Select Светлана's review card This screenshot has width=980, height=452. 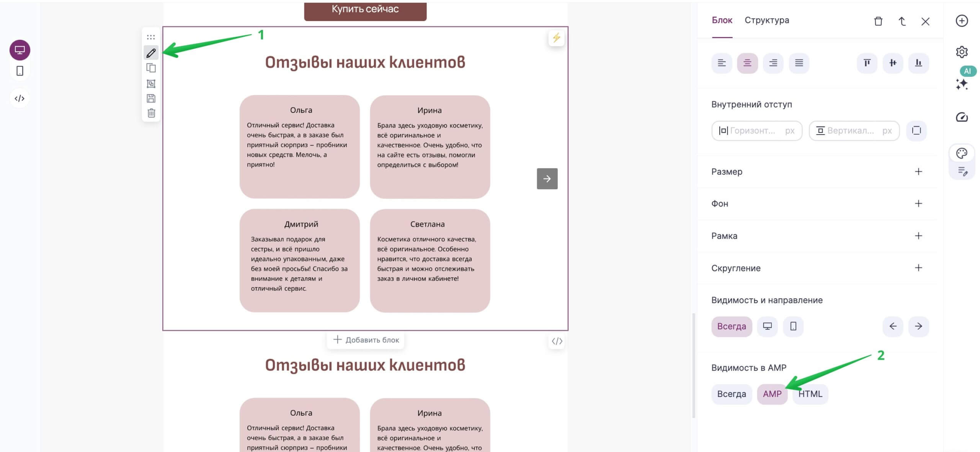point(430,261)
